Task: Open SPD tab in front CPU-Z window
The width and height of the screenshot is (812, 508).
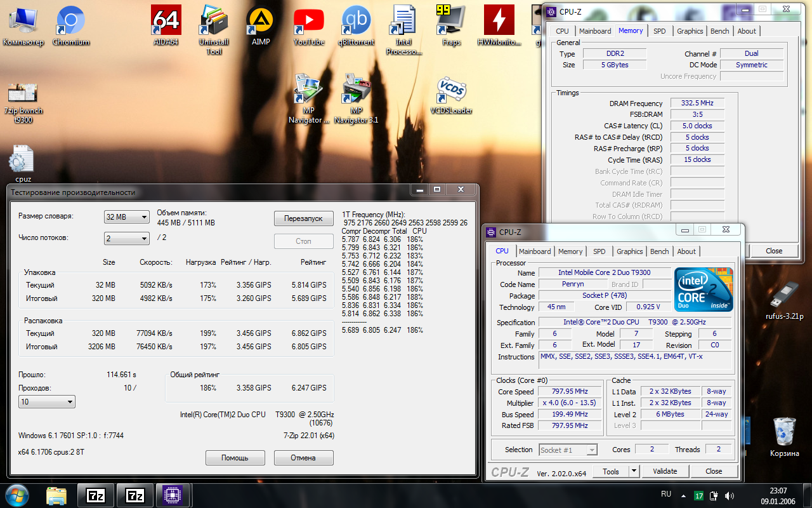Action: pyautogui.click(x=599, y=251)
